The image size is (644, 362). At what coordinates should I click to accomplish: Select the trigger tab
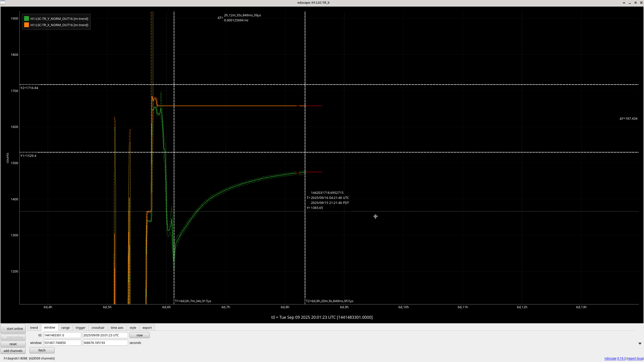80,328
